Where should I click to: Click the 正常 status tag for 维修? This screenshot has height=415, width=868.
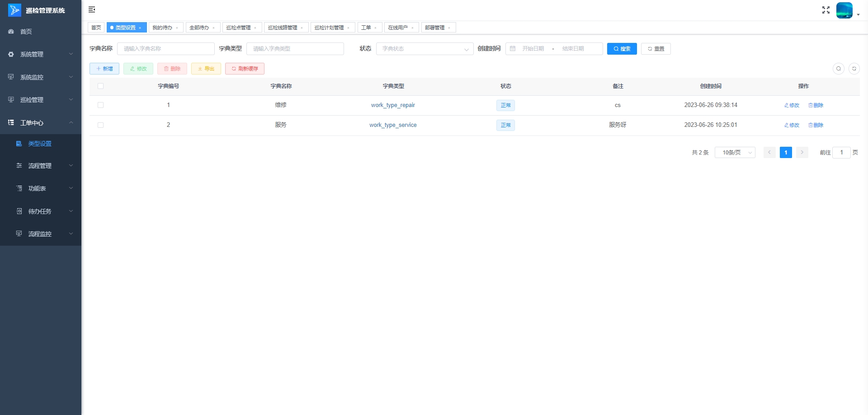(x=505, y=105)
